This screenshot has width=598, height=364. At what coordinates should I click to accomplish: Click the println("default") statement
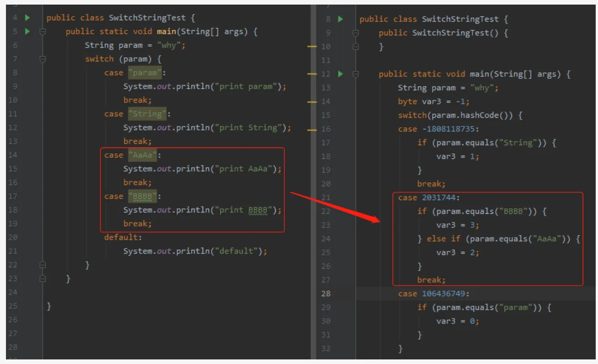pos(195,251)
